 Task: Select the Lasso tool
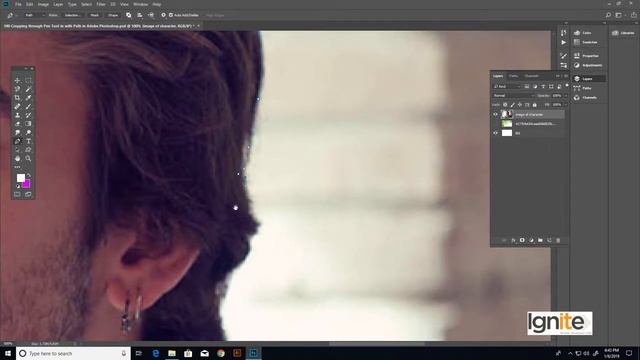(x=17, y=89)
